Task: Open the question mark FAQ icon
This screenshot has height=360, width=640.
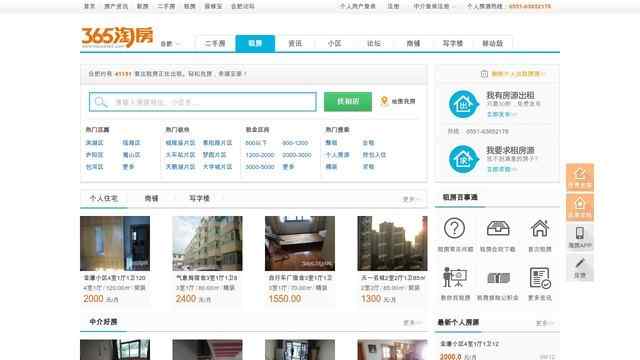Action: (454, 228)
